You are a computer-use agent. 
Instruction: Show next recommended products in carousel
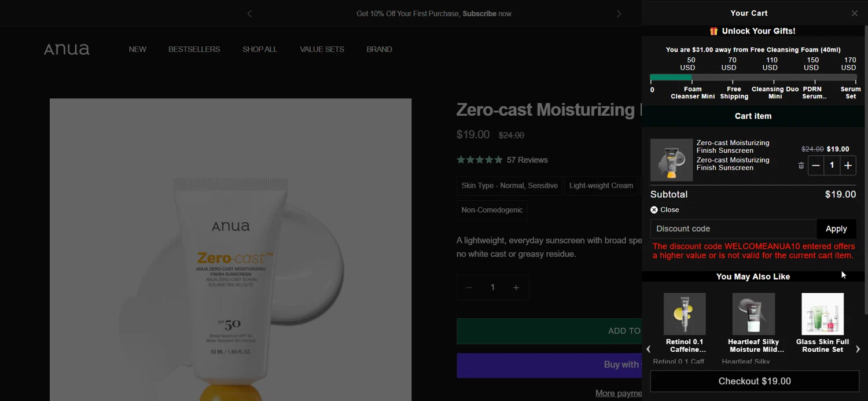858,349
